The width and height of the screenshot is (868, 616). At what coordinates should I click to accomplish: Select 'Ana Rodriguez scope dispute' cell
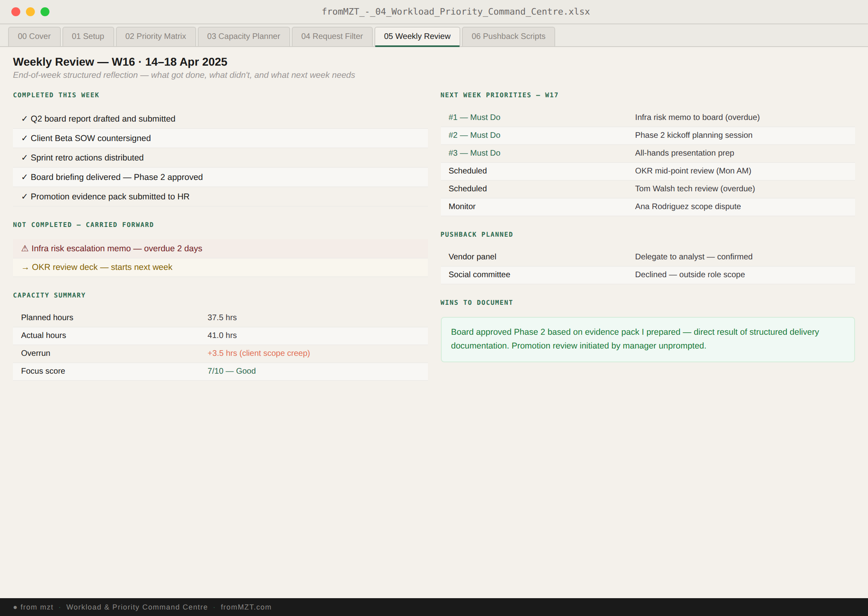(x=688, y=207)
